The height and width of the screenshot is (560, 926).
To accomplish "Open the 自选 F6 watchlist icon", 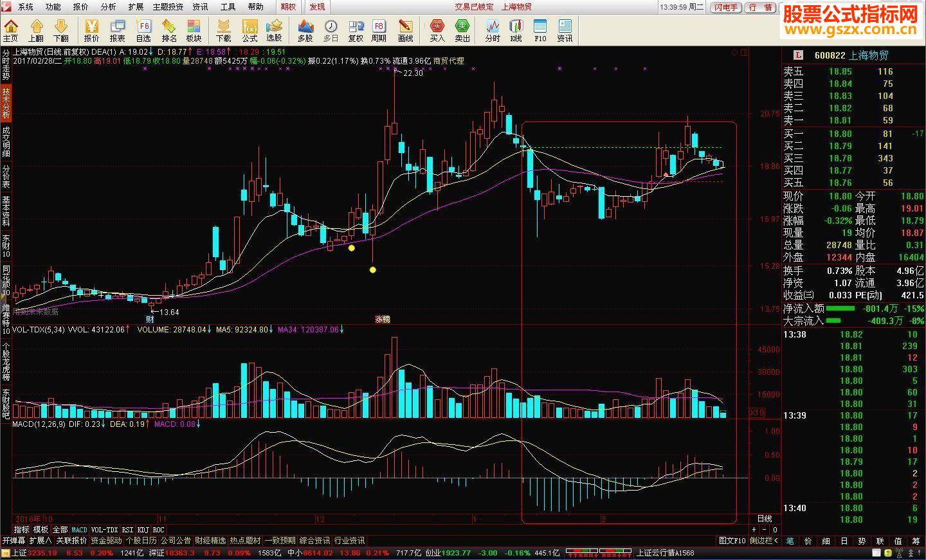I will click(x=143, y=30).
